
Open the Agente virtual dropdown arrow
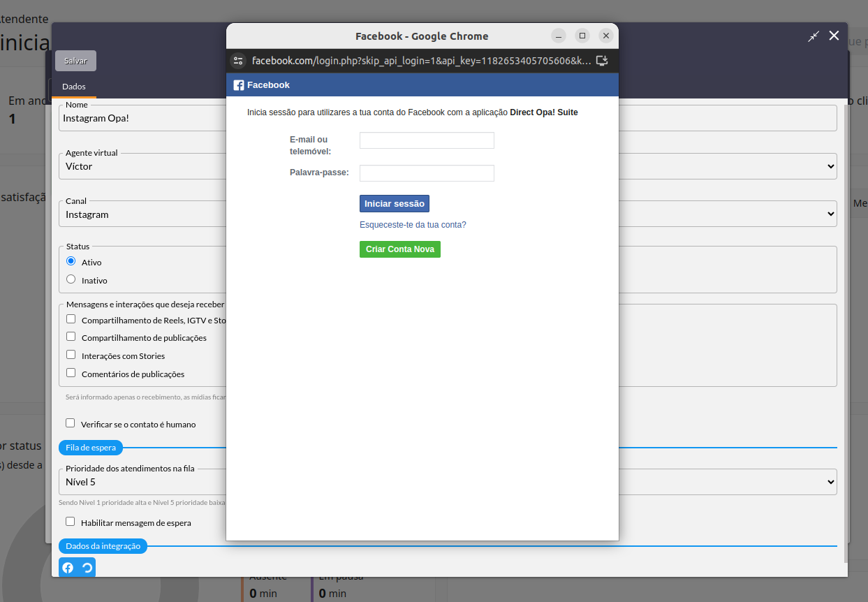click(830, 166)
